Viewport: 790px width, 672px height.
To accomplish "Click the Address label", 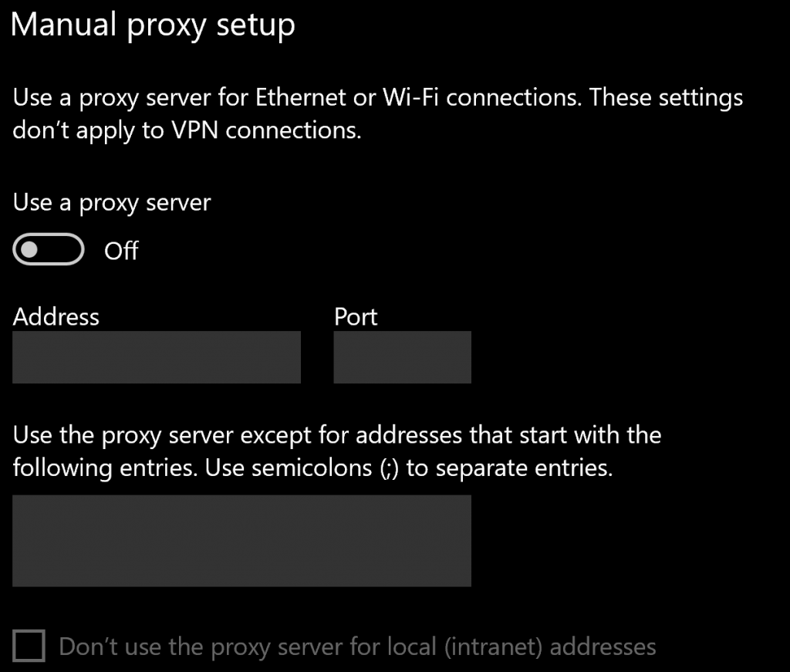I will coord(56,316).
